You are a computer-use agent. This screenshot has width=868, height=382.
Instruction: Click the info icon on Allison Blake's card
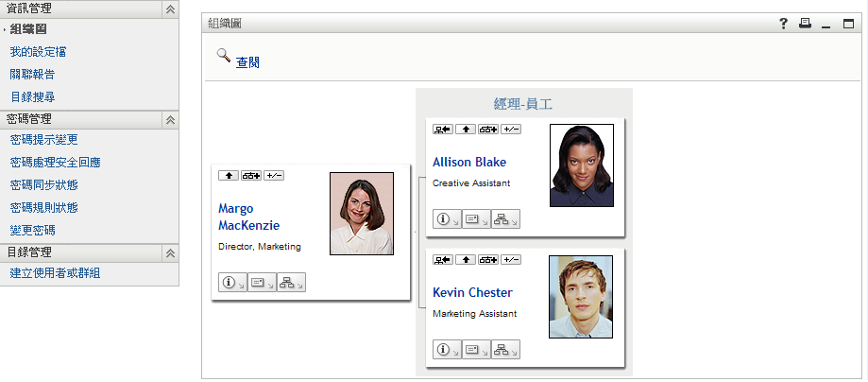click(446, 219)
